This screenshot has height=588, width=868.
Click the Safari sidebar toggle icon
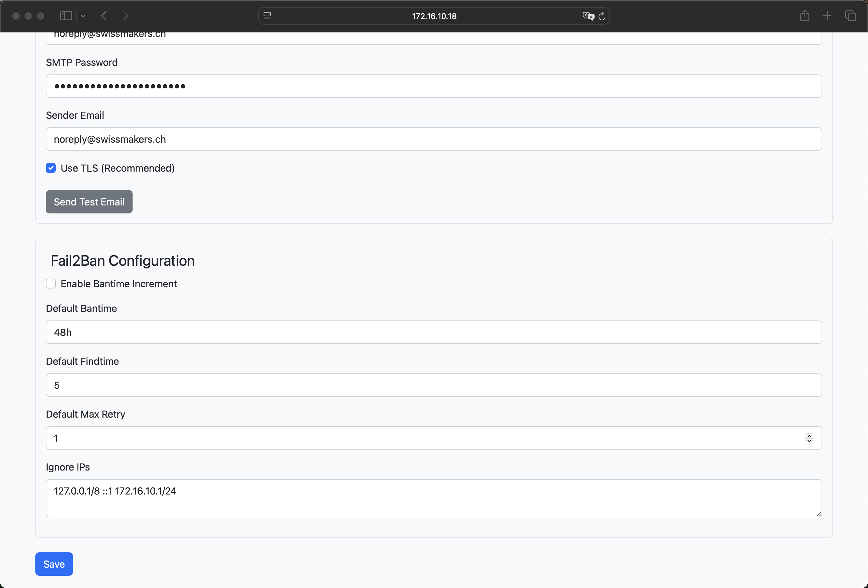point(66,16)
